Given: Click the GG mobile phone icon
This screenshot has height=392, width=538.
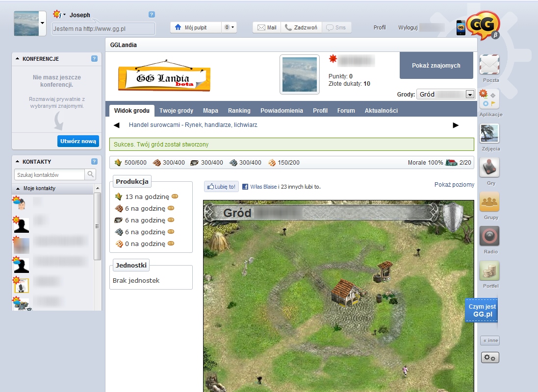Looking at the screenshot, I should point(461,27).
